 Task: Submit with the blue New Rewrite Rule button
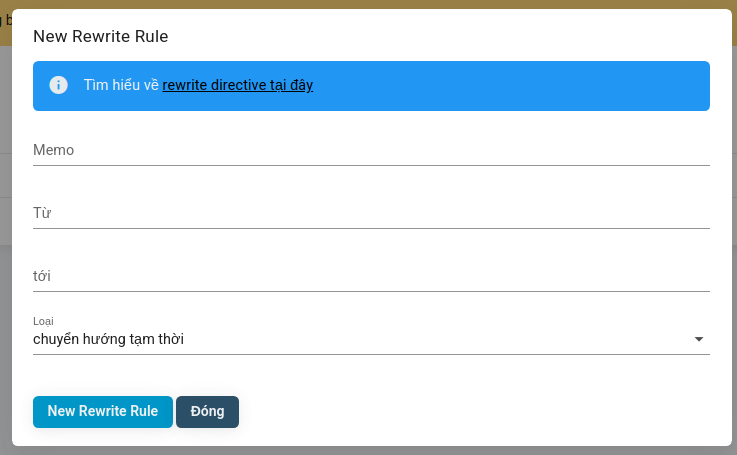point(103,411)
